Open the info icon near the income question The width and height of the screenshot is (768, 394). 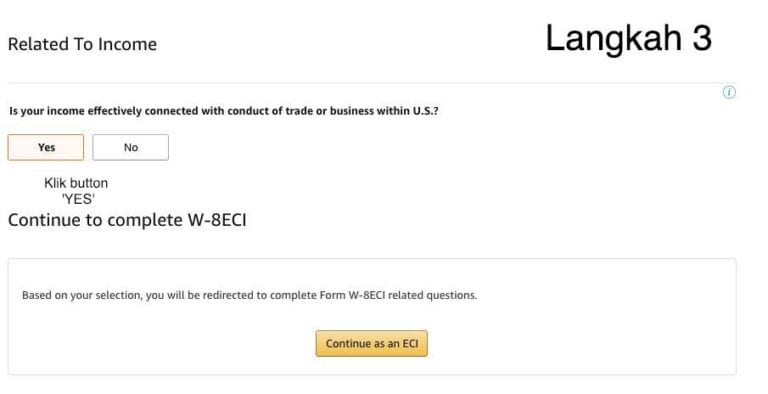point(729,92)
